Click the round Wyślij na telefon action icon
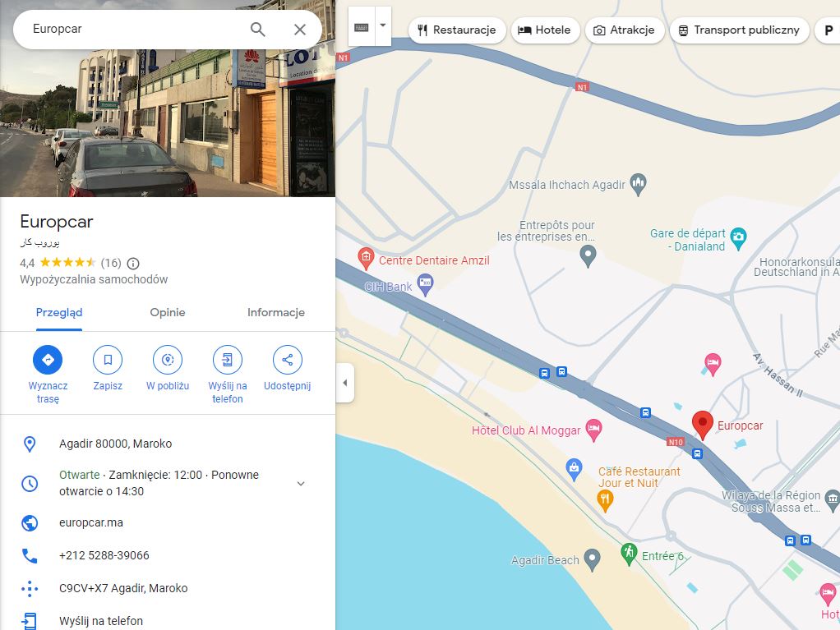The width and height of the screenshot is (840, 630). [228, 360]
